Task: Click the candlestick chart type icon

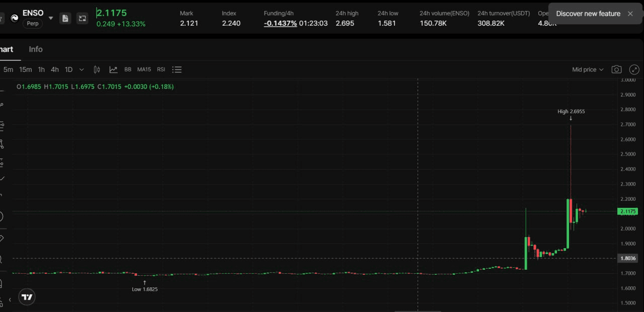Action: click(x=97, y=69)
